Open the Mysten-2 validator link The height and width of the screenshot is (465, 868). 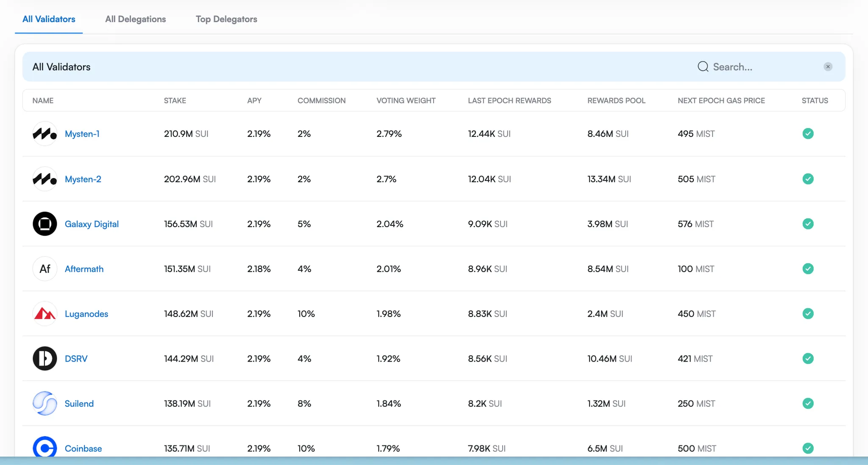tap(83, 179)
